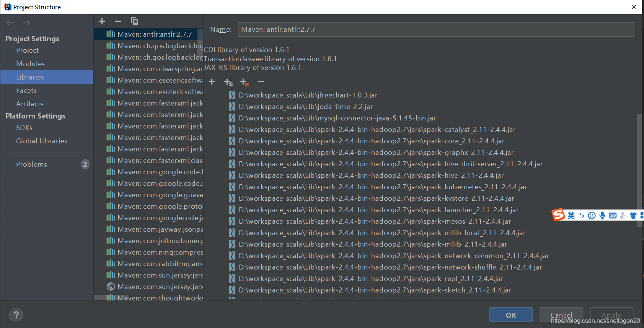Click the Back navigation arrow
This screenshot has width=644, height=328.
pyautogui.click(x=10, y=23)
